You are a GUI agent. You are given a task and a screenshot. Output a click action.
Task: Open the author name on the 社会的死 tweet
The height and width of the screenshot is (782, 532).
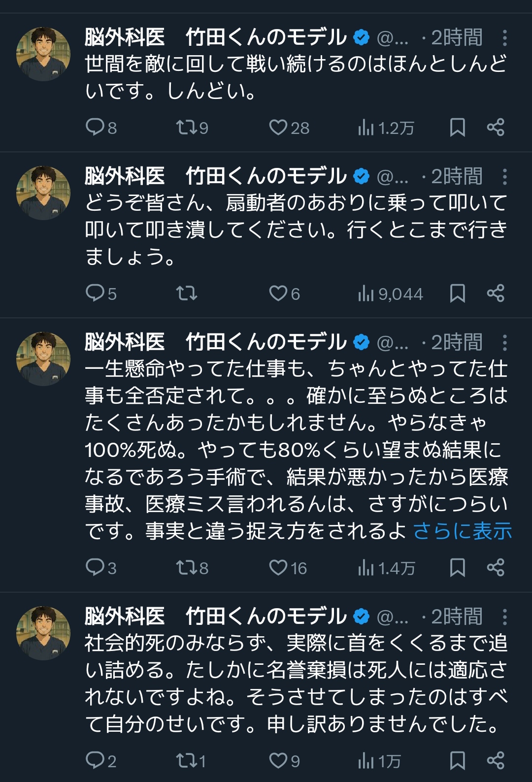click(x=216, y=616)
